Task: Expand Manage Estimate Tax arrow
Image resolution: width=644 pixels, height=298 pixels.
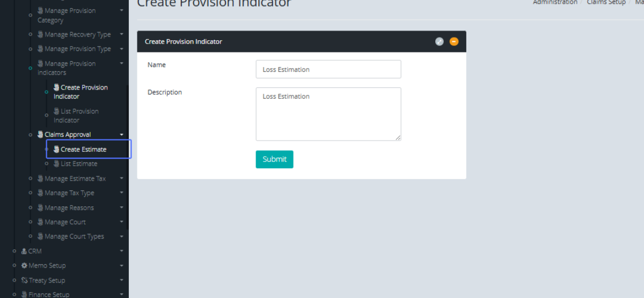Action: (x=122, y=178)
